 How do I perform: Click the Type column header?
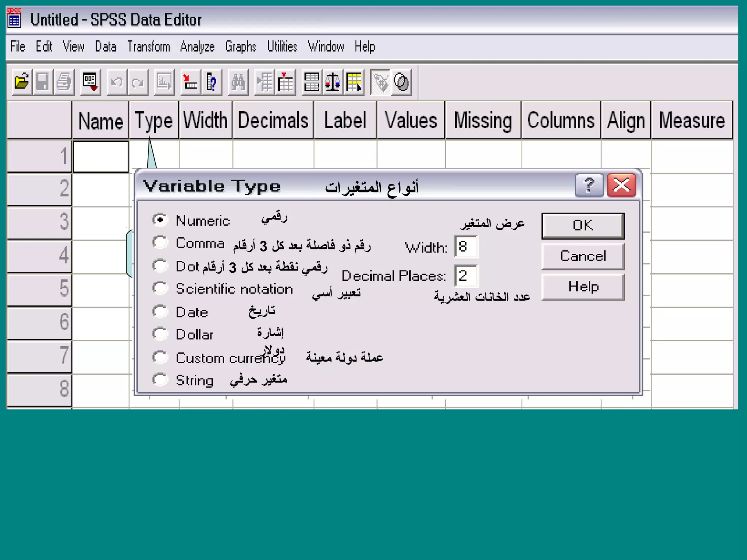(x=154, y=120)
